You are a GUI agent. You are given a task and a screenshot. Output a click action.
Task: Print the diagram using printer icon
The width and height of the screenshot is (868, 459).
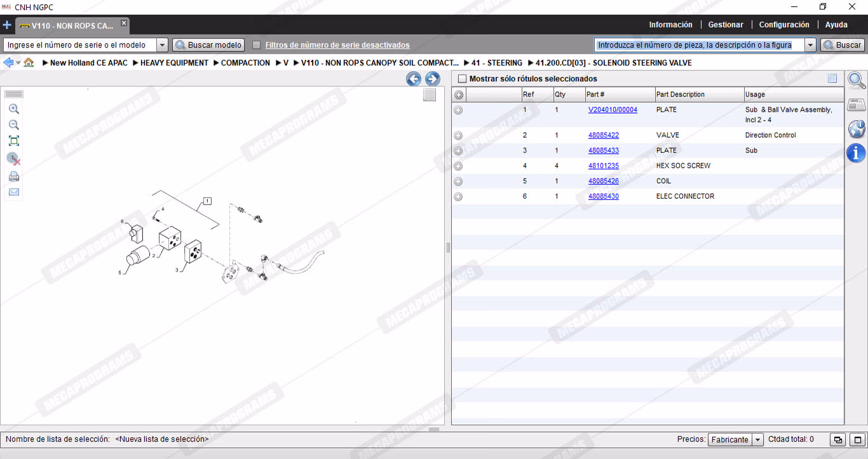[14, 176]
